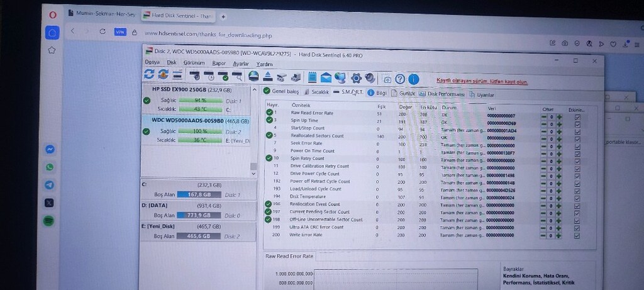Viewport: 644px width, 290px height.
Task: Click the up arrow of disk list scrollbar
Action: point(254,90)
